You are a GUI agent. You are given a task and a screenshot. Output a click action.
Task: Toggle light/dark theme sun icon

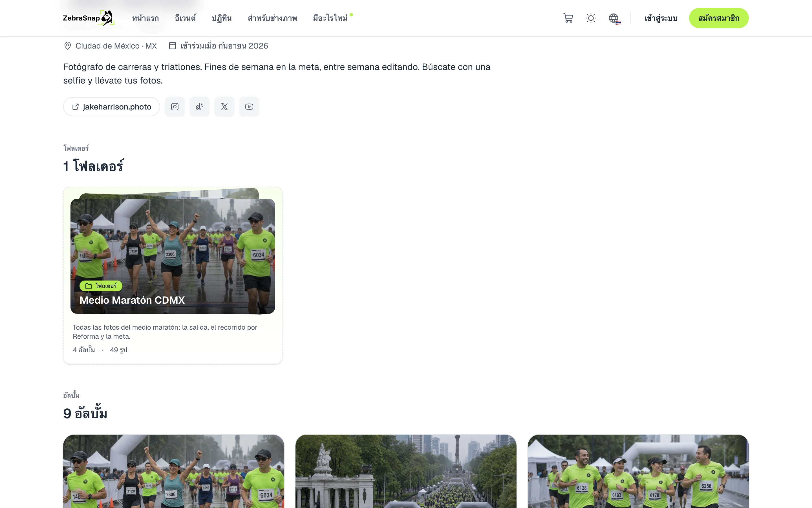click(x=591, y=18)
